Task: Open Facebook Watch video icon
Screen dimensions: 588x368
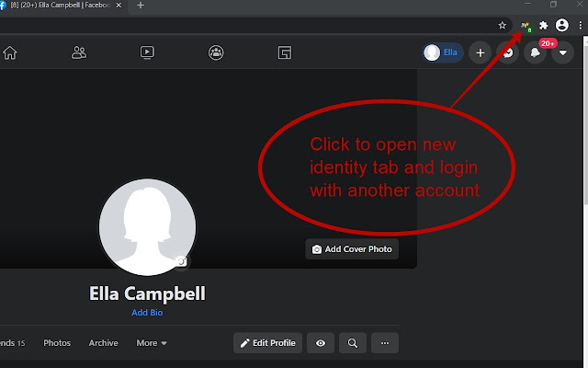Action: pyautogui.click(x=147, y=52)
